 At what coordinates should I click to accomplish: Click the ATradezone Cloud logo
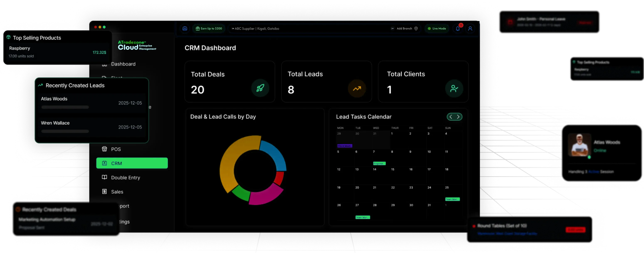137,45
